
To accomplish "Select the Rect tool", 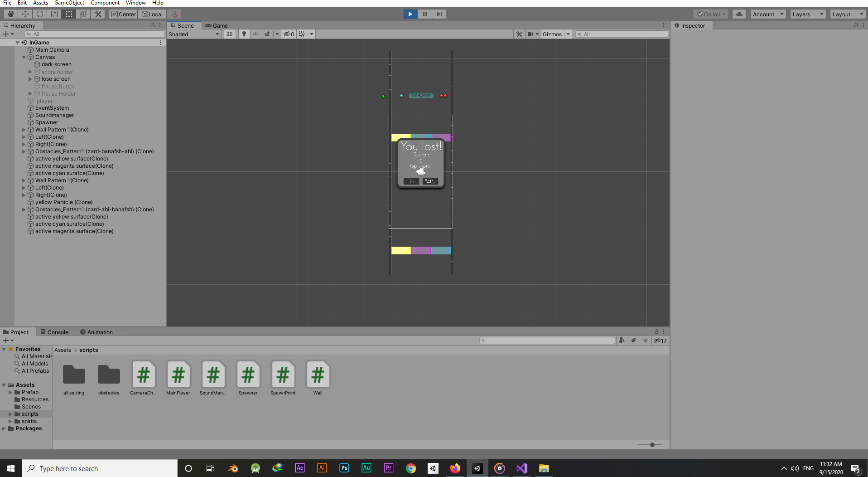I will point(69,14).
